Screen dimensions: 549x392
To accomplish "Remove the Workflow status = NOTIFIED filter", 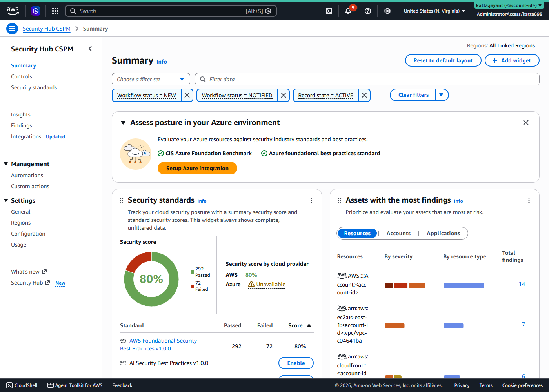I will (284, 95).
